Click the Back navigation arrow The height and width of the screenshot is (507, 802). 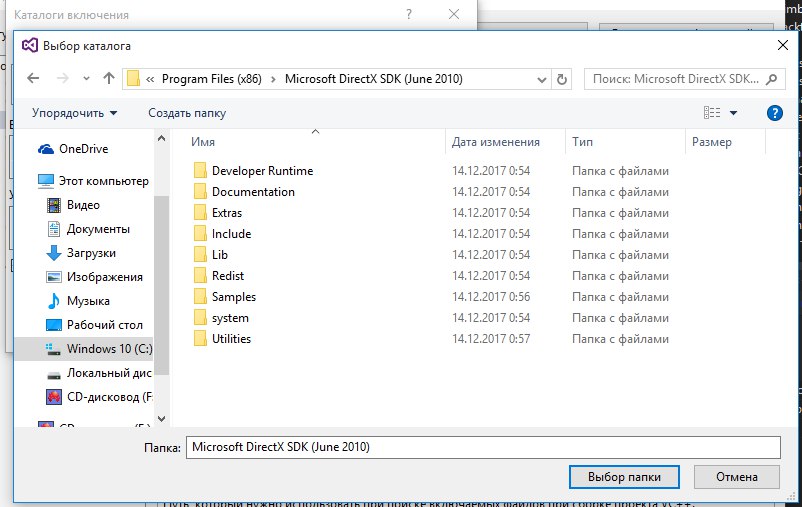click(x=34, y=78)
